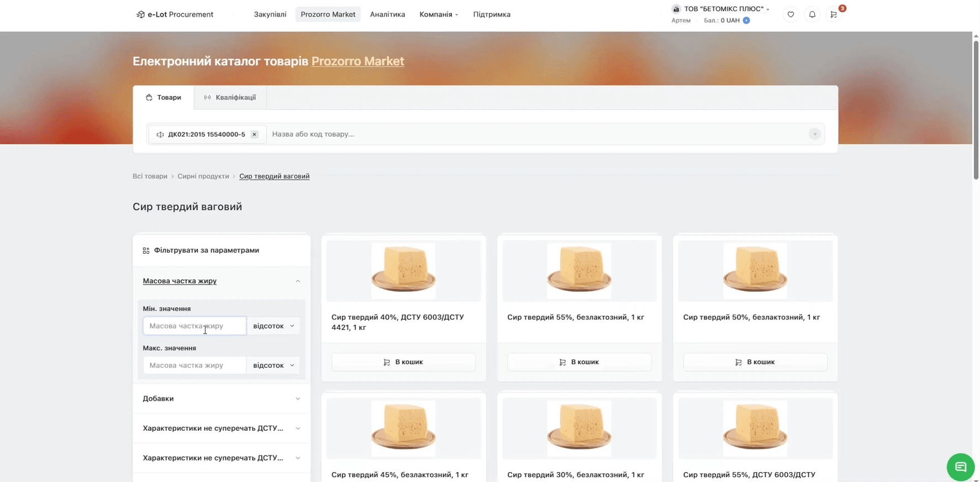Open the Сир твердий 45% безлактозний image
980x482 pixels.
tap(404, 428)
